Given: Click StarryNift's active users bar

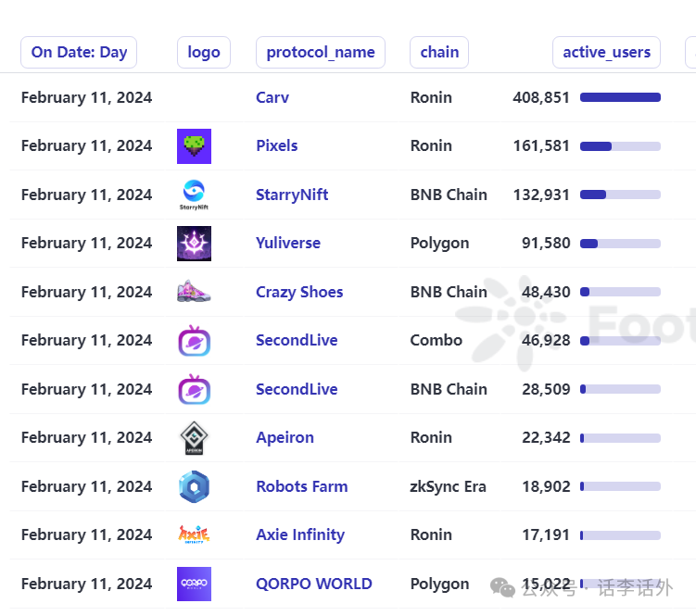Looking at the screenshot, I should (620, 195).
